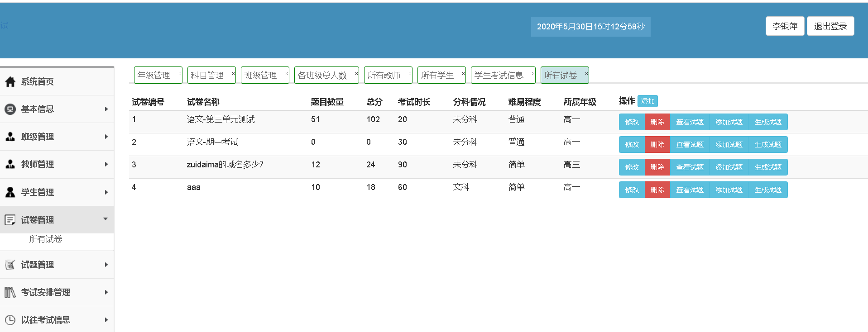Click the home icon beside 系统首页
This screenshot has height=332, width=868.
pyautogui.click(x=10, y=82)
